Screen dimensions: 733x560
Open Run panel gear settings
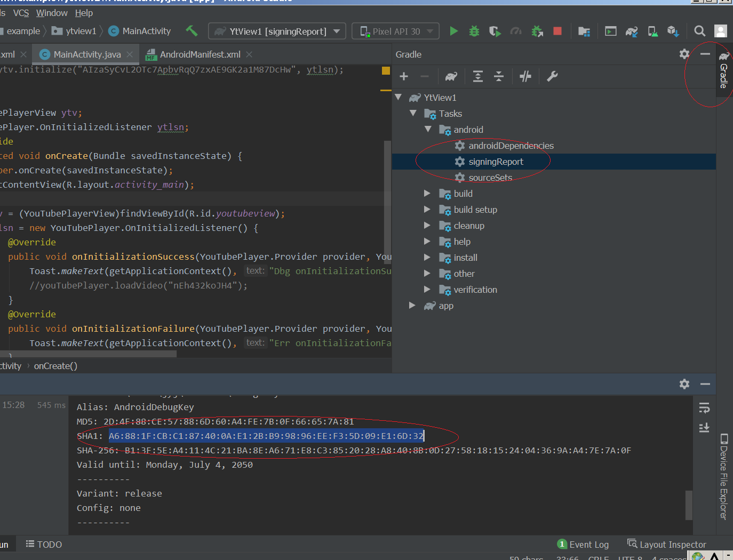tap(684, 384)
